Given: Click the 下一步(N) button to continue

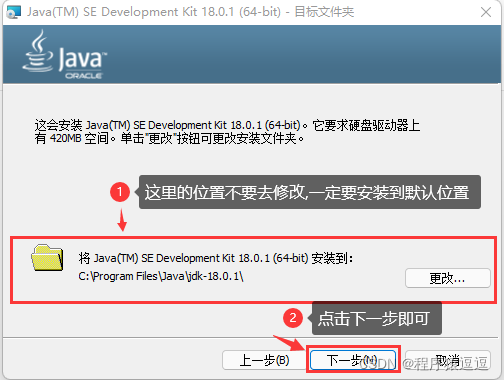Looking at the screenshot, I should 353,360.
